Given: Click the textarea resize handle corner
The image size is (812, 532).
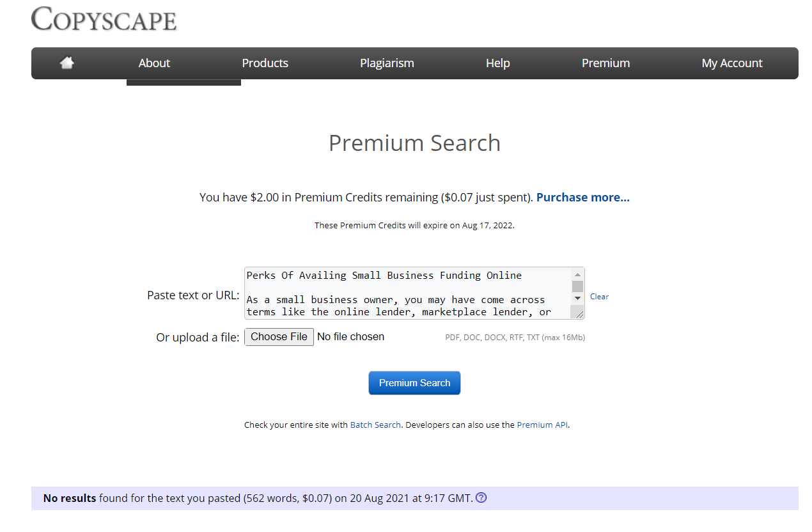Looking at the screenshot, I should 578,313.
